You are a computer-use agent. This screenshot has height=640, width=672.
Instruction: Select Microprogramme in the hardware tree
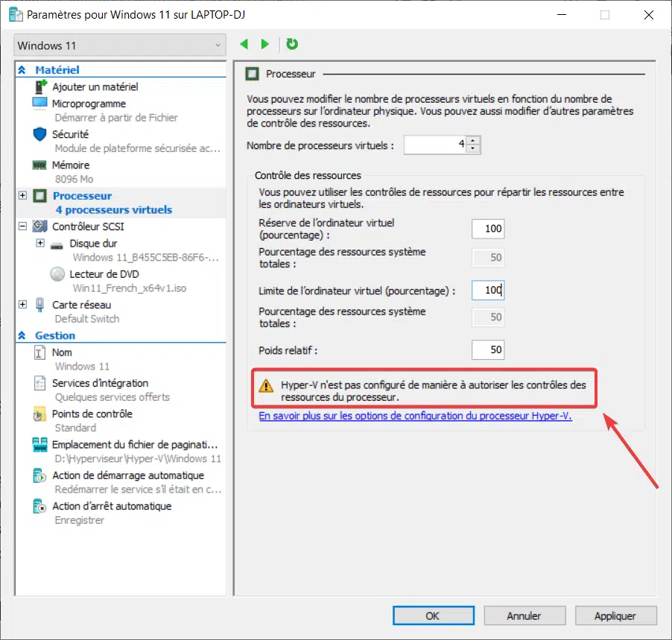click(89, 104)
